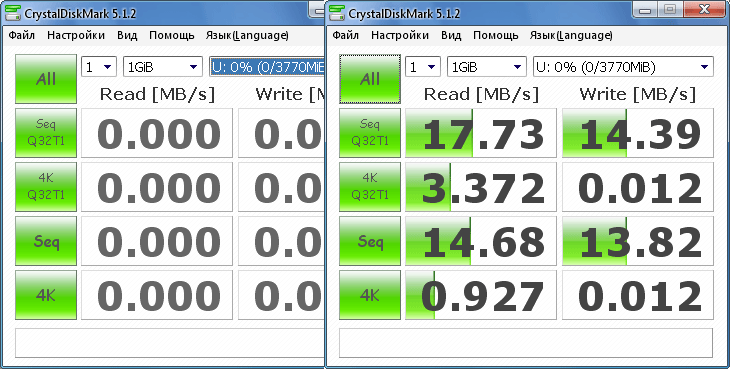Open Вид menu in right window
Screen dimensions: 730x369
tap(451, 35)
